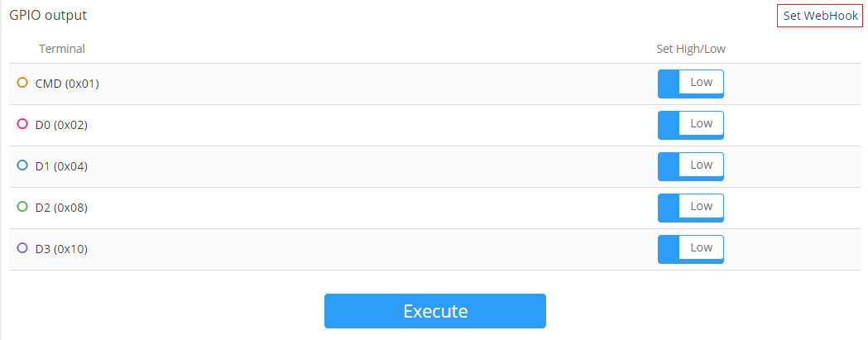Select the D1 (0x04) terminal label
This screenshot has height=340, width=868.
(x=61, y=166)
